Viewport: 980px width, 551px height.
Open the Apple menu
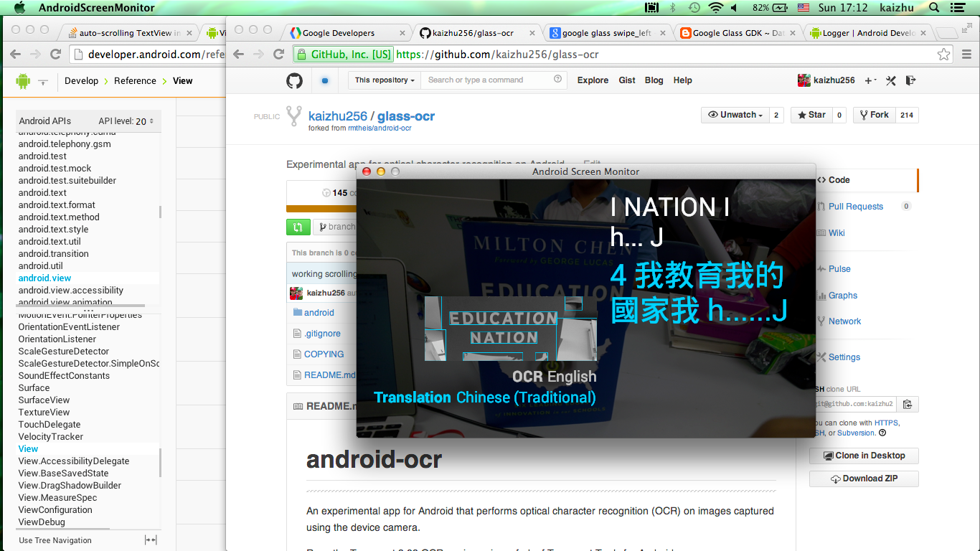click(19, 8)
